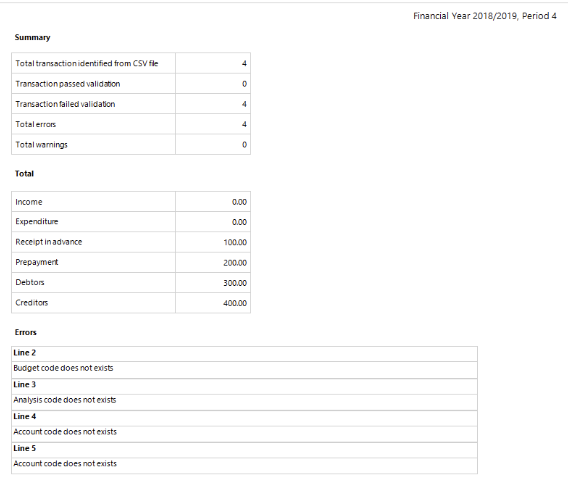Select the Total warnings row label

click(41, 145)
